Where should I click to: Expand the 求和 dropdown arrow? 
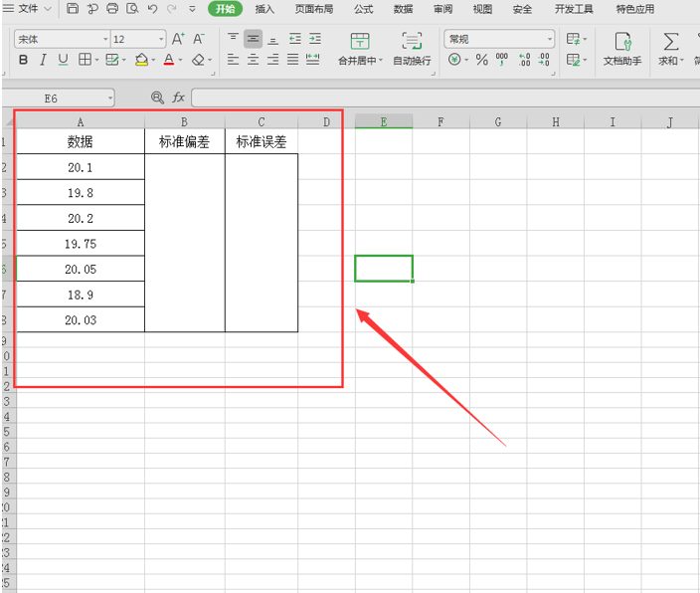pos(682,60)
